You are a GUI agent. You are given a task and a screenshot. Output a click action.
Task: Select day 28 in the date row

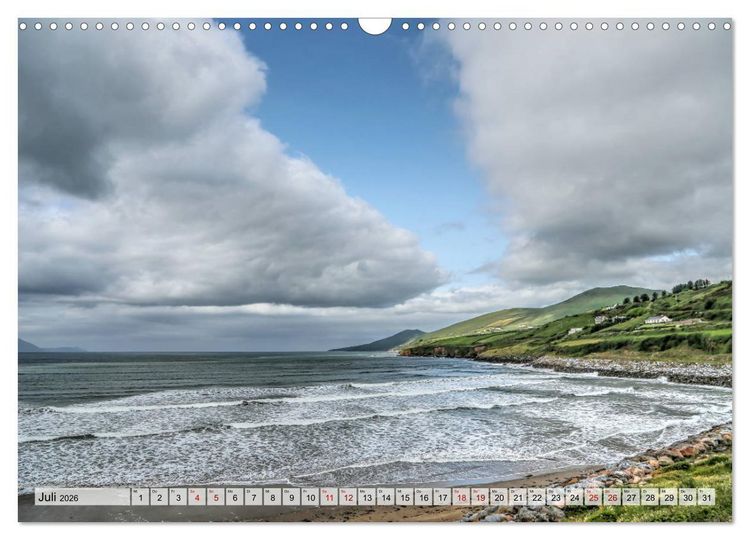650,496
